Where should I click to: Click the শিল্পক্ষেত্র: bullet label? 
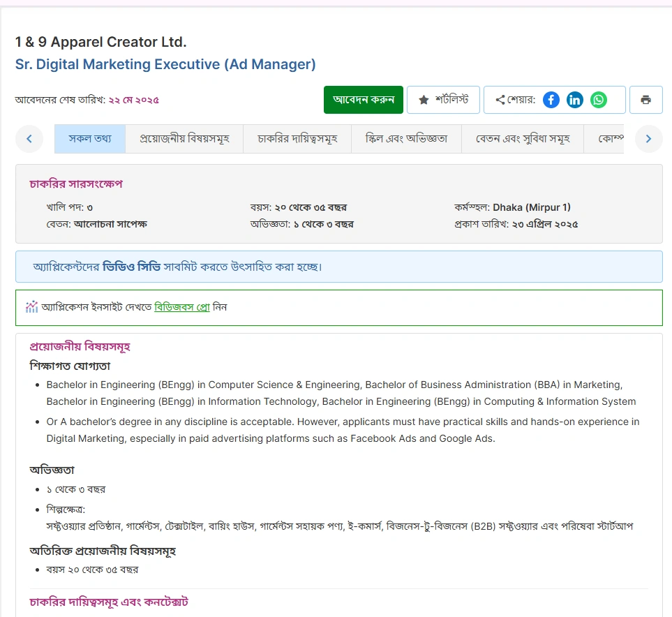[x=66, y=510]
